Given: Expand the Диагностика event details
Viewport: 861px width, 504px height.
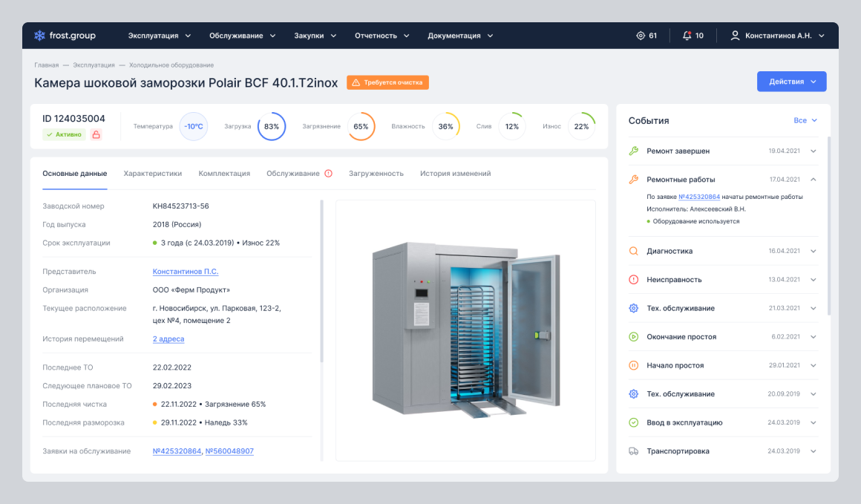Looking at the screenshot, I should (813, 251).
